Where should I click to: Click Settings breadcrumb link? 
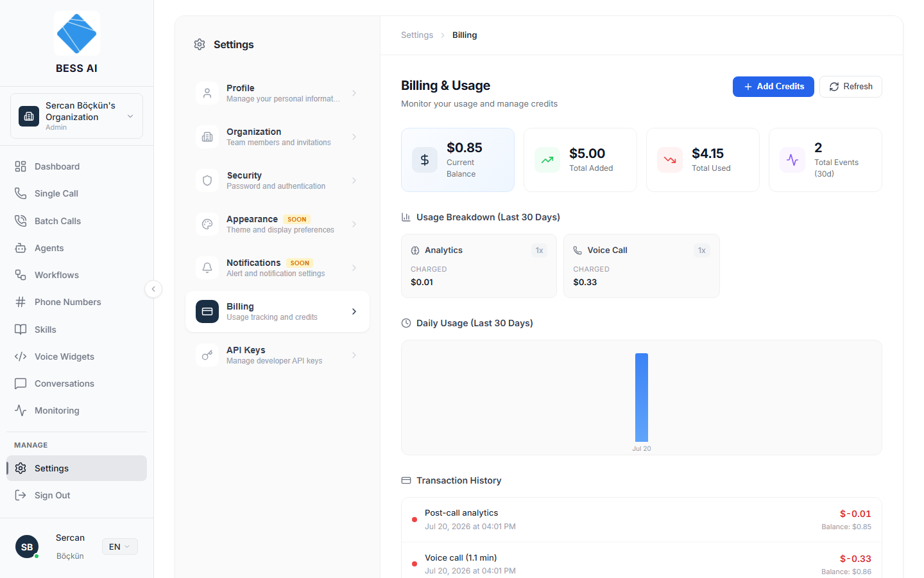417,35
